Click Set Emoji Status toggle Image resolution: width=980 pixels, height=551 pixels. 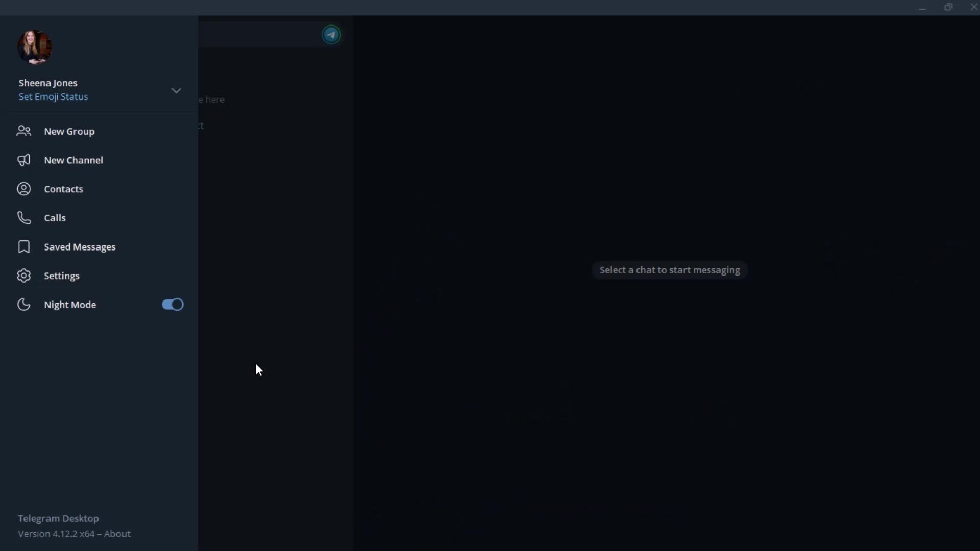pyautogui.click(x=53, y=96)
